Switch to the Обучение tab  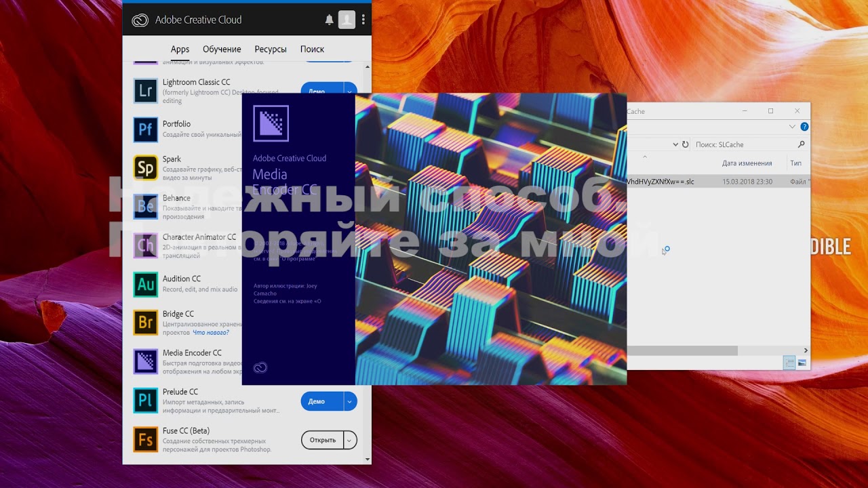[222, 49]
